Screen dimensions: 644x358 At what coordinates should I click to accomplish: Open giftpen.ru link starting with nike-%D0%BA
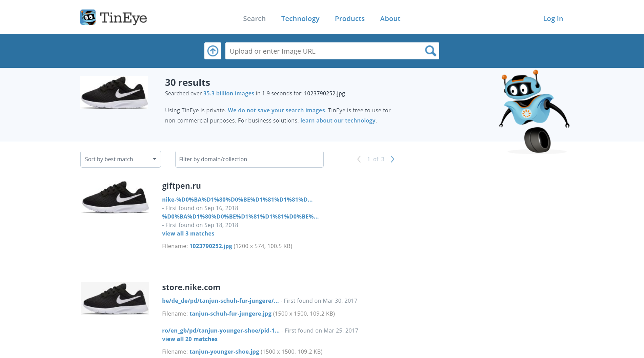237,200
